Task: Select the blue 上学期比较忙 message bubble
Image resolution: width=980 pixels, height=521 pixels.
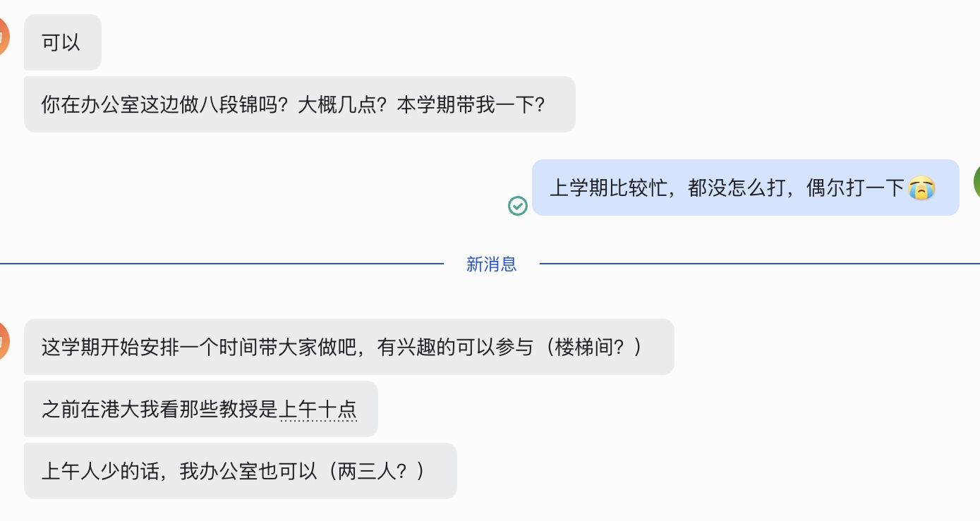Action: click(x=746, y=188)
